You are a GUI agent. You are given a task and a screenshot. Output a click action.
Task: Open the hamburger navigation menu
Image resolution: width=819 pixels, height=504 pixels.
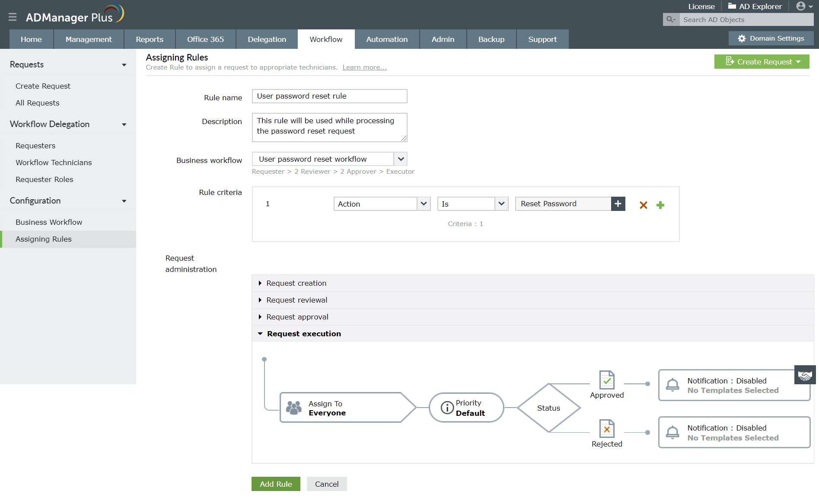pos(13,17)
